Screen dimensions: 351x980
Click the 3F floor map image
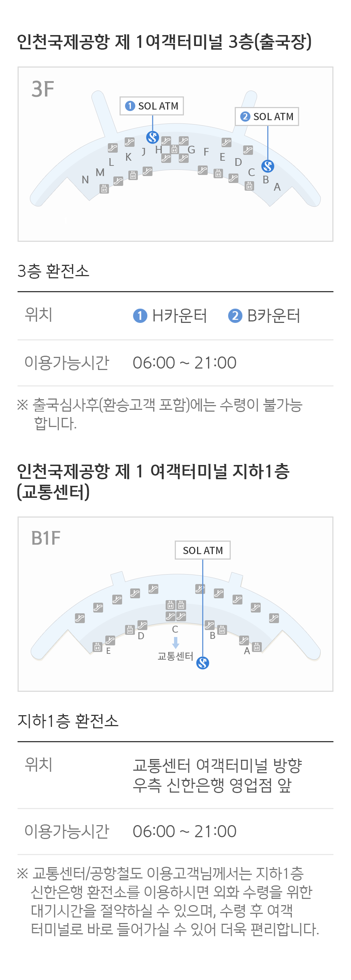click(x=175, y=154)
